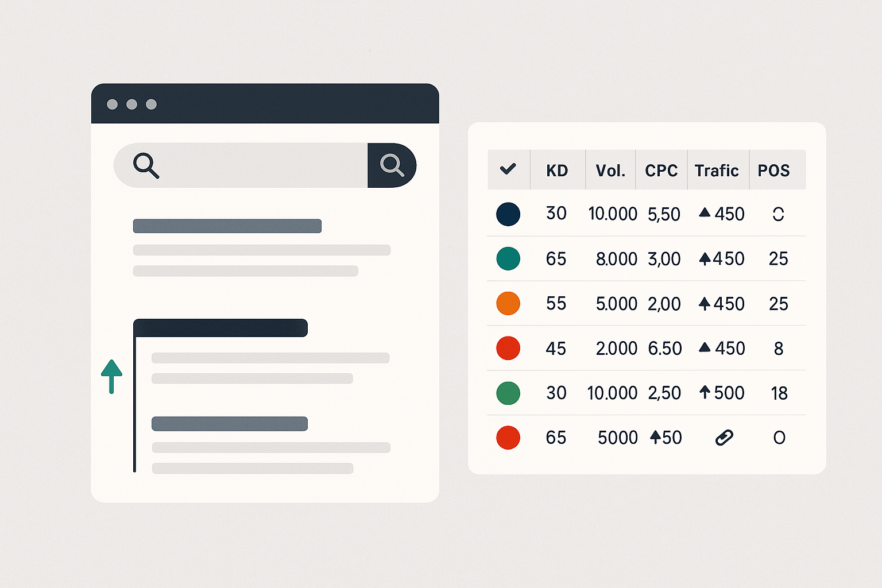This screenshot has height=588, width=882.
Task: Click the dark search button on search bar
Action: click(392, 165)
